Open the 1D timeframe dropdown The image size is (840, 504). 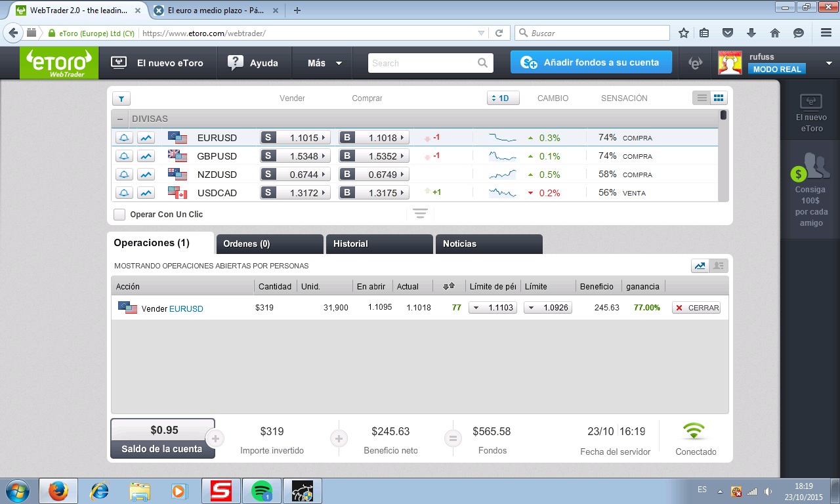[503, 98]
